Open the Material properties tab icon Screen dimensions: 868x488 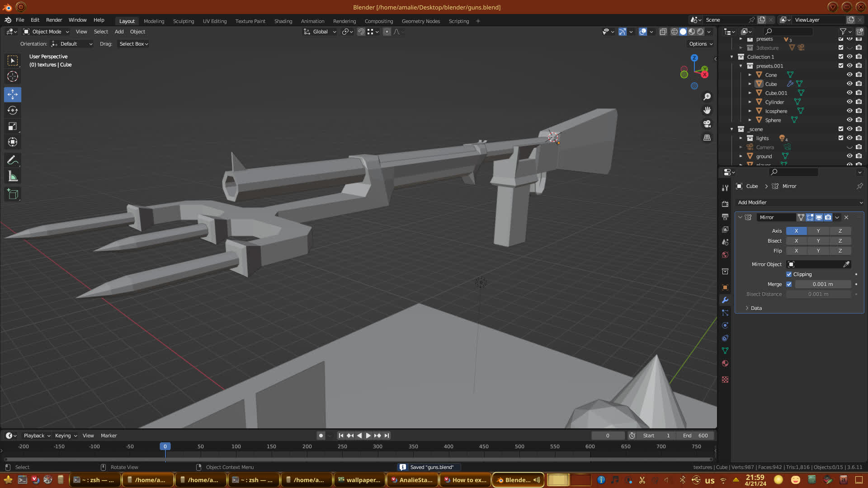[x=725, y=364]
